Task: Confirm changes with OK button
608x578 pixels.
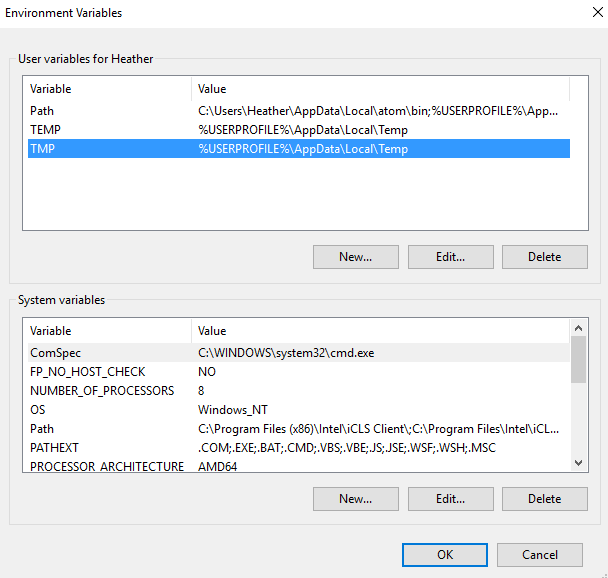Action: pyautogui.click(x=445, y=554)
